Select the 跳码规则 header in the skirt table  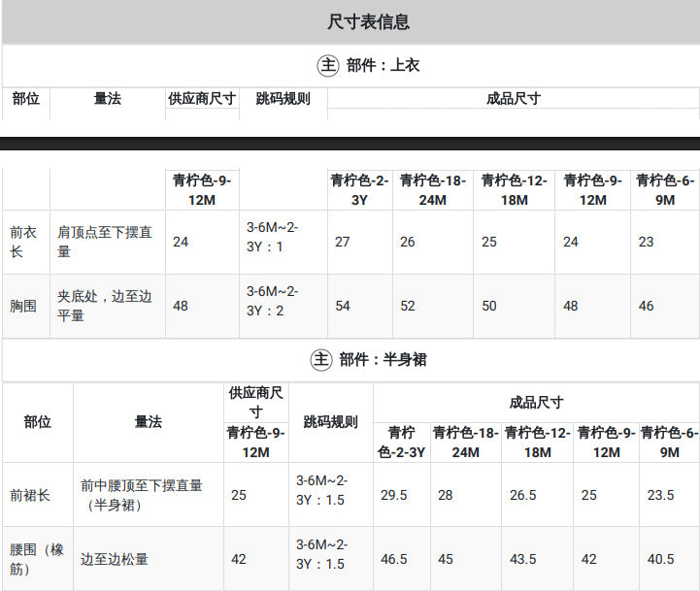[330, 422]
